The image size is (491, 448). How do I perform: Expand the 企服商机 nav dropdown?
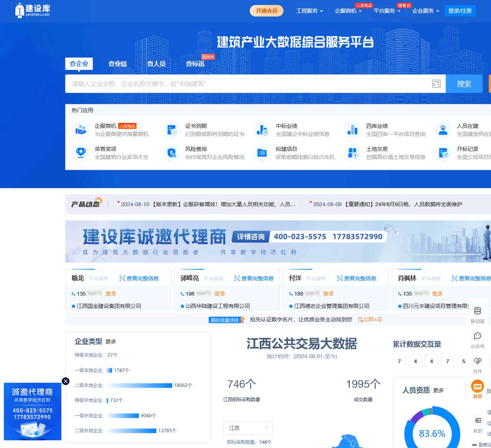tap(348, 11)
